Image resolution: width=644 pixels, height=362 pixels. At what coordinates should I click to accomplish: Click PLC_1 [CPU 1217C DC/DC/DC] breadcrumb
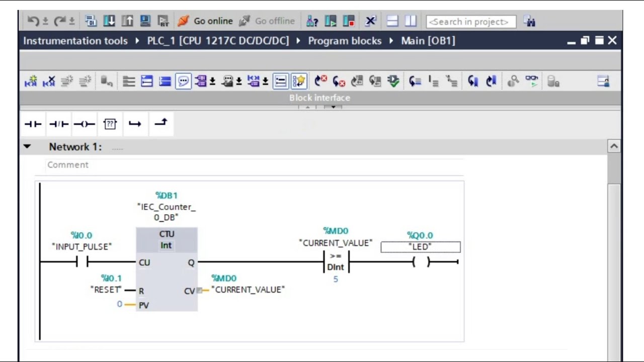[x=218, y=41]
